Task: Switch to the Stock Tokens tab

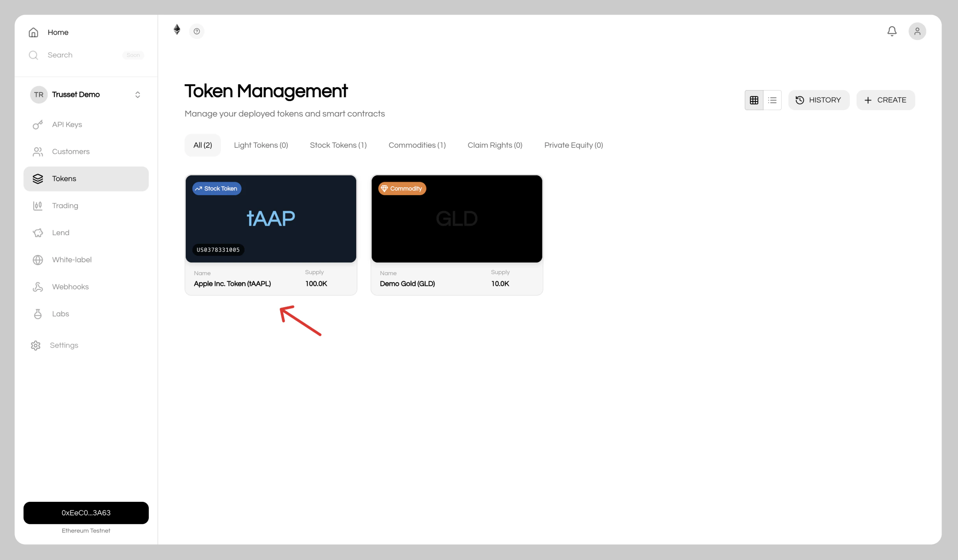Action: coord(338,145)
